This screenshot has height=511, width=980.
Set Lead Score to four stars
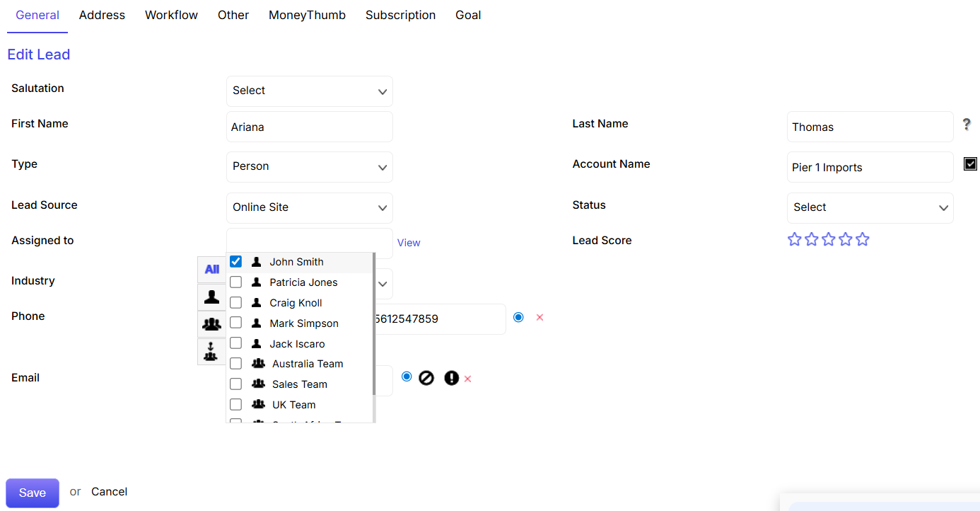tap(845, 239)
